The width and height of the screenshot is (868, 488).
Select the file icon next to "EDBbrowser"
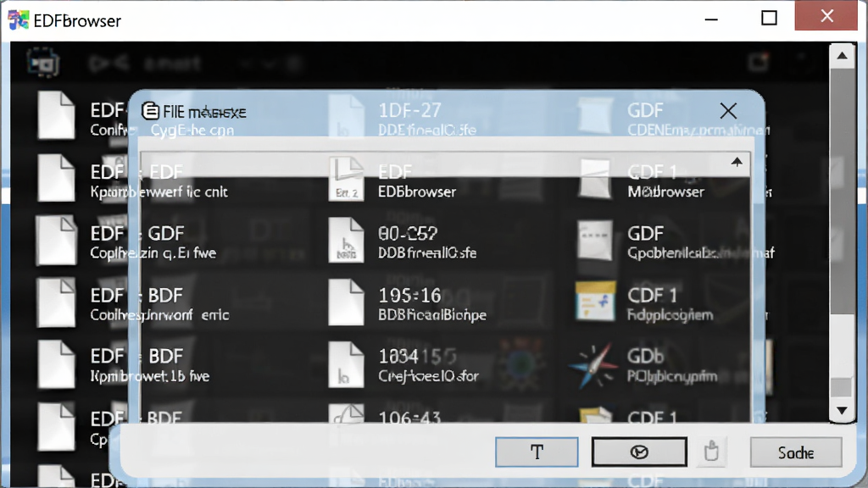coord(346,178)
